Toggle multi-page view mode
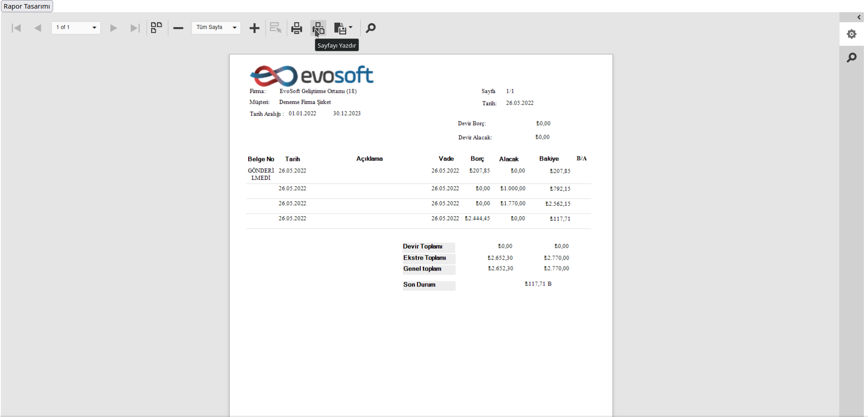This screenshot has height=417, width=868. (x=157, y=28)
